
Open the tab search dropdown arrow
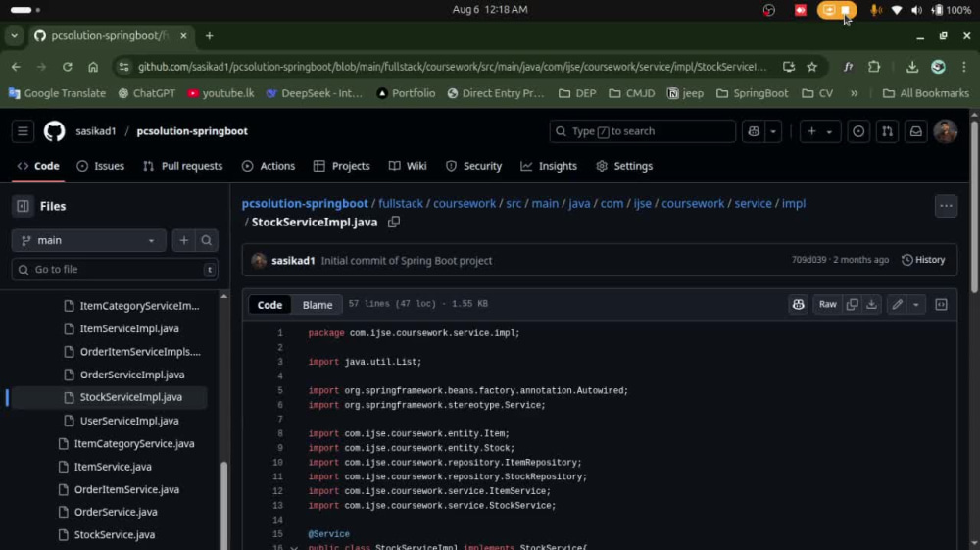click(x=15, y=36)
